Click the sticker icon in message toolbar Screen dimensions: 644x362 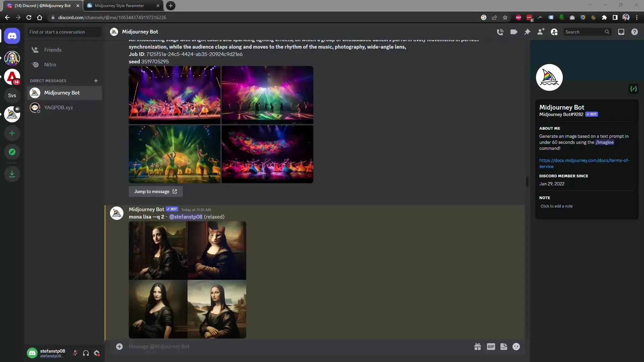[504, 347]
